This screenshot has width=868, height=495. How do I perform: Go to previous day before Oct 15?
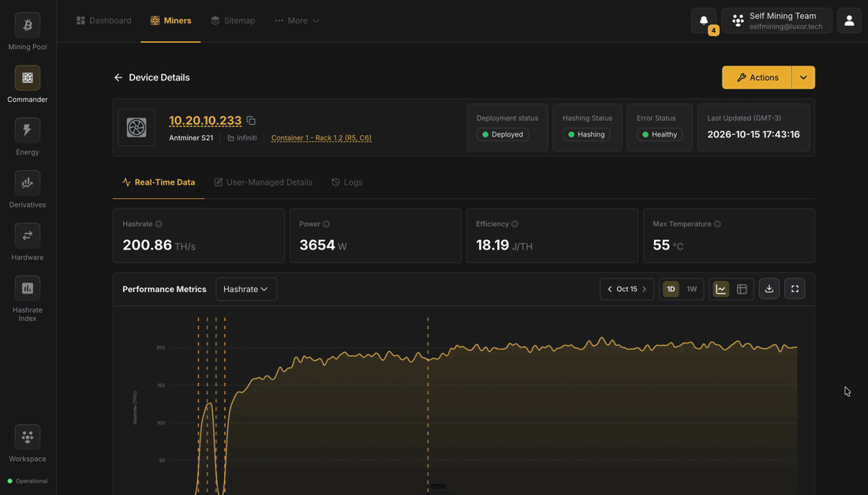[x=609, y=289]
